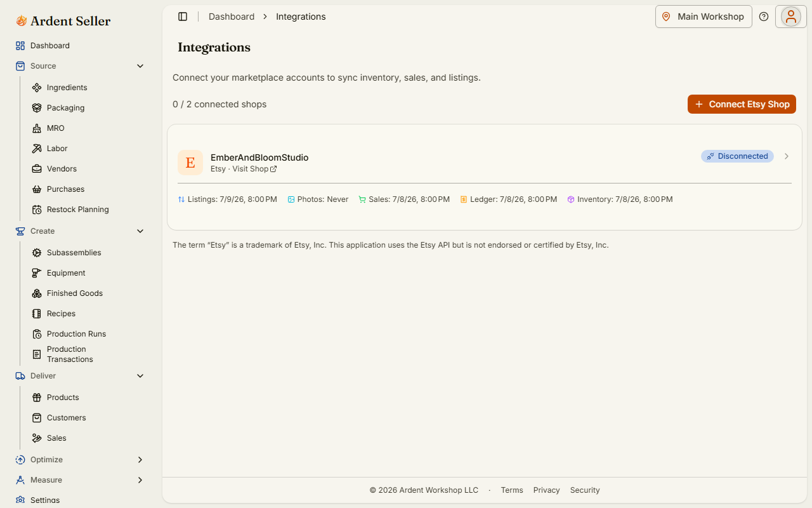
Task: Open the Main Workshop location selector
Action: [x=704, y=17]
